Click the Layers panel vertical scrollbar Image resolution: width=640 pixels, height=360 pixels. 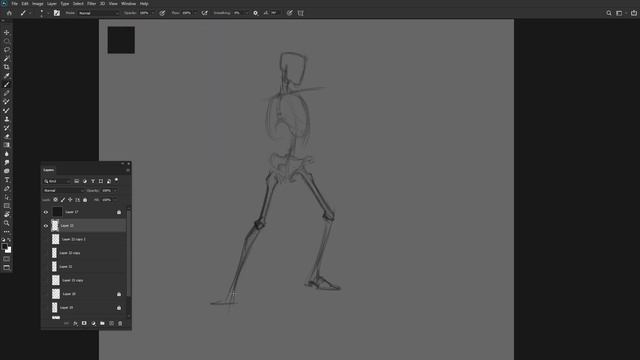(129, 253)
